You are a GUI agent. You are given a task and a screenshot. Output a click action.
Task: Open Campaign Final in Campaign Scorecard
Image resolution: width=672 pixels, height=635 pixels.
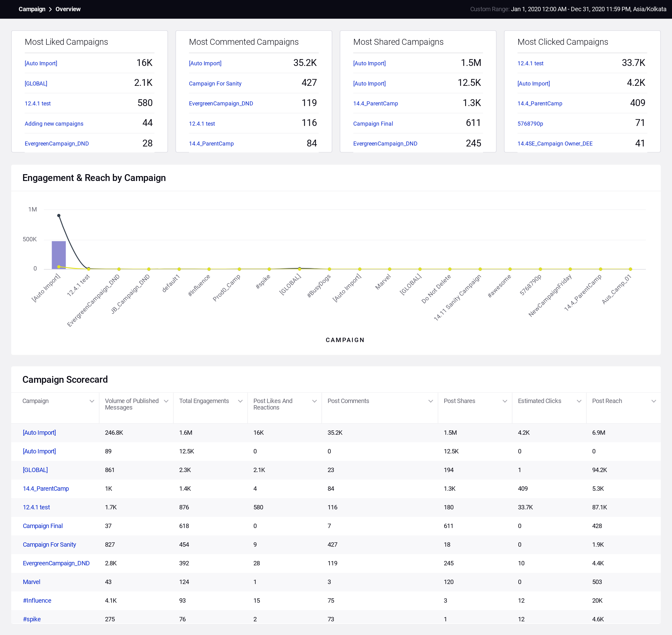[x=43, y=526]
